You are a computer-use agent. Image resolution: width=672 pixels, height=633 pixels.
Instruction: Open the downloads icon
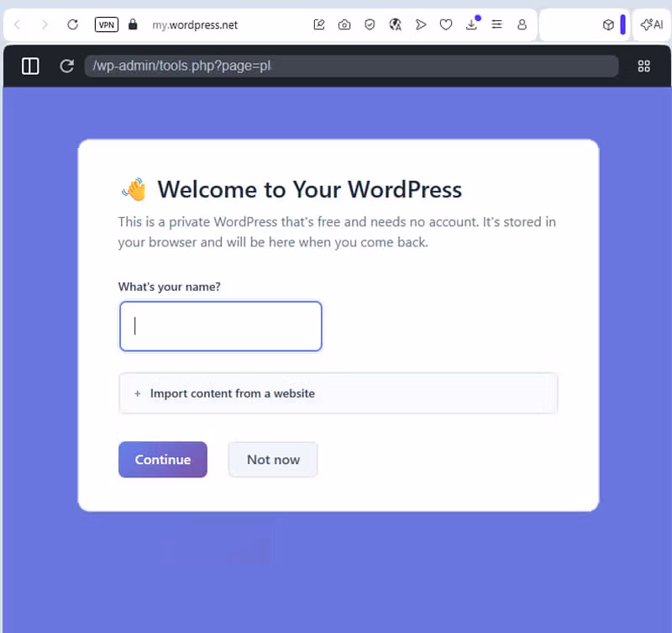471,24
